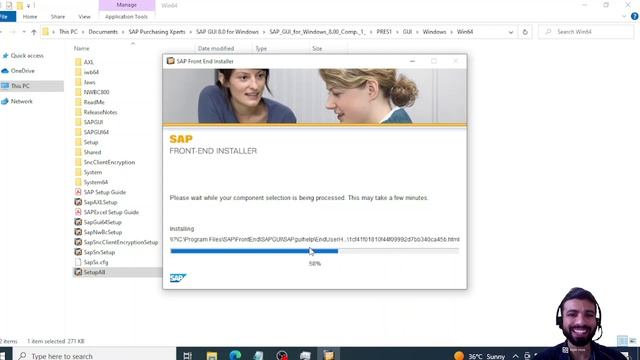The image size is (640, 360).
Task: Switch to the Share ribbon tab
Action: click(x=58, y=17)
